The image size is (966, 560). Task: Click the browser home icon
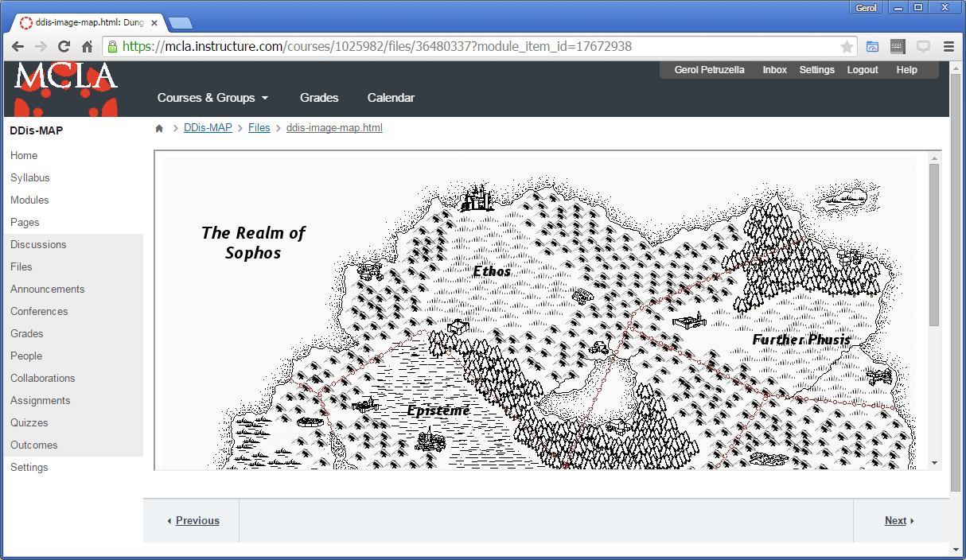(88, 46)
